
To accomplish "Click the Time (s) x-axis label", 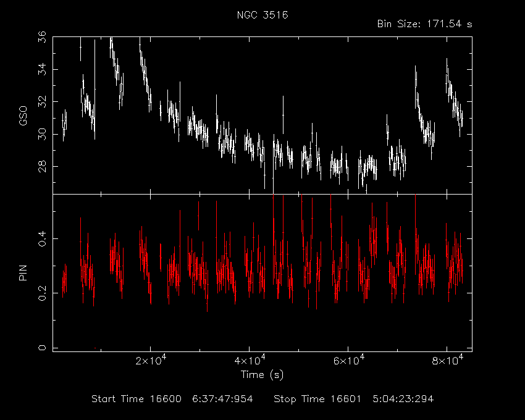I will [x=262, y=374].
